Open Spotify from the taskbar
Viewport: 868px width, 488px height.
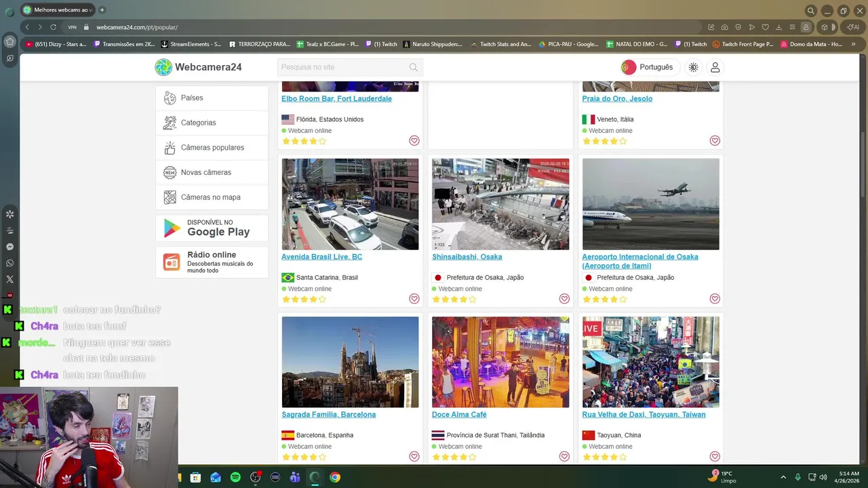[x=235, y=477]
